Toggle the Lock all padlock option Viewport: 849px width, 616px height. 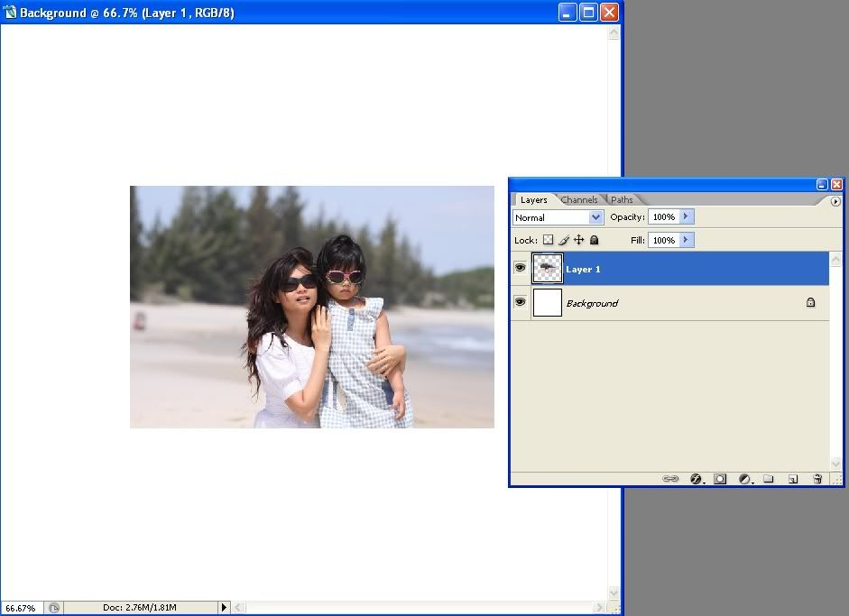click(594, 241)
